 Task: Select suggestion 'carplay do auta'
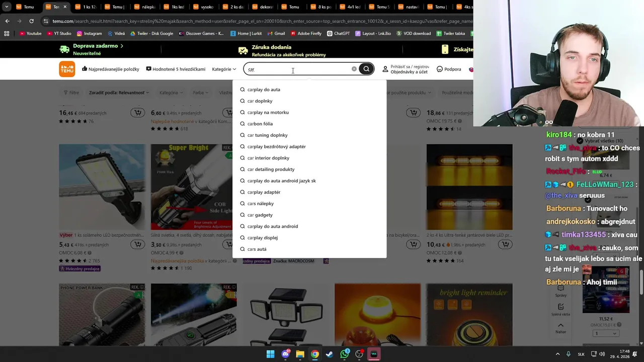click(309, 89)
